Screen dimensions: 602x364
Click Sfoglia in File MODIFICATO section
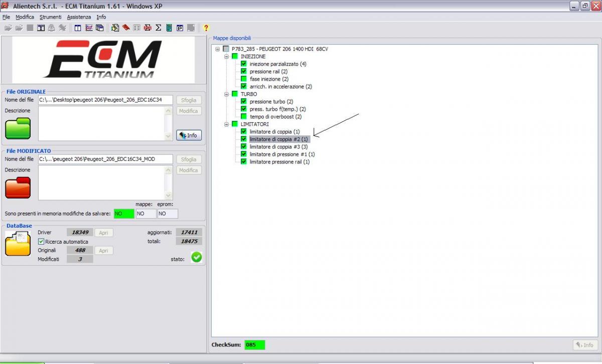tap(189, 159)
